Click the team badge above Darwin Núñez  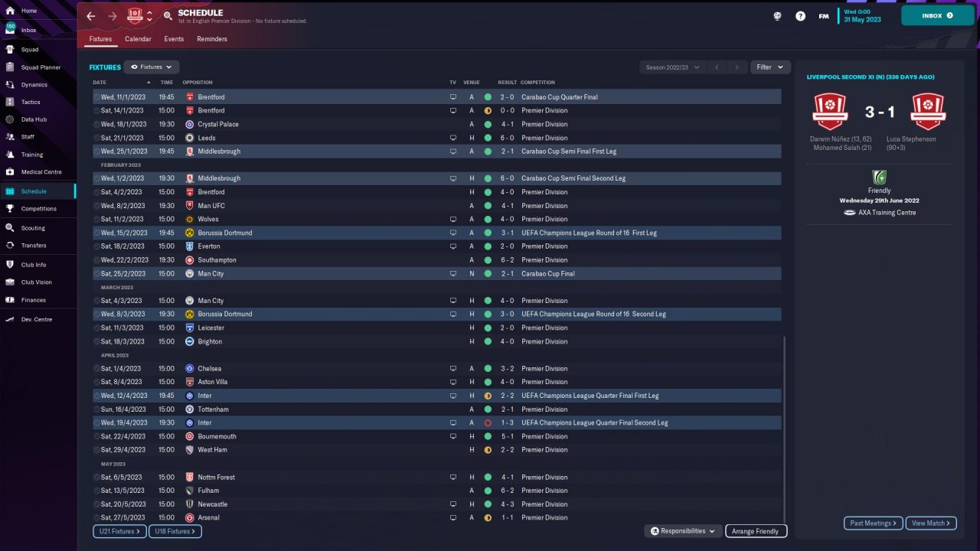pyautogui.click(x=830, y=112)
